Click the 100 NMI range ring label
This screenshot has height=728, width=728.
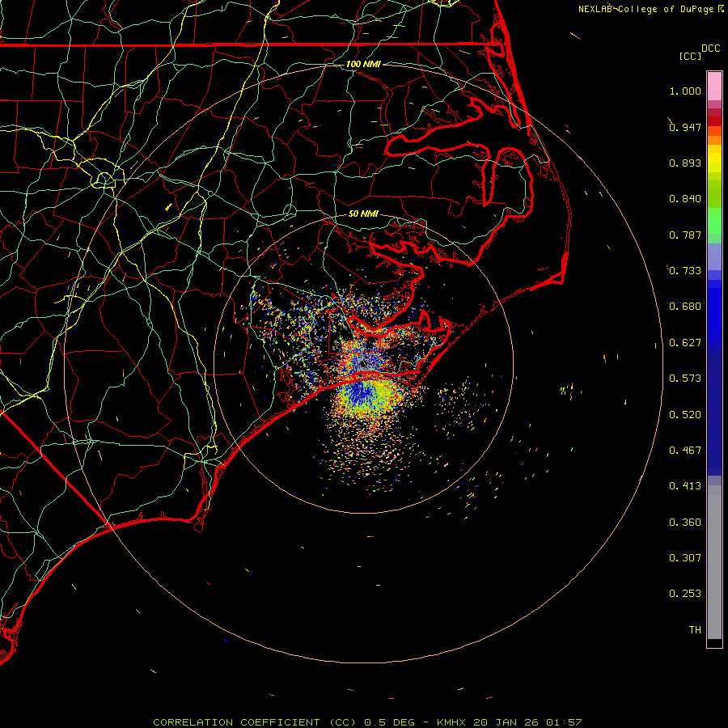[363, 64]
